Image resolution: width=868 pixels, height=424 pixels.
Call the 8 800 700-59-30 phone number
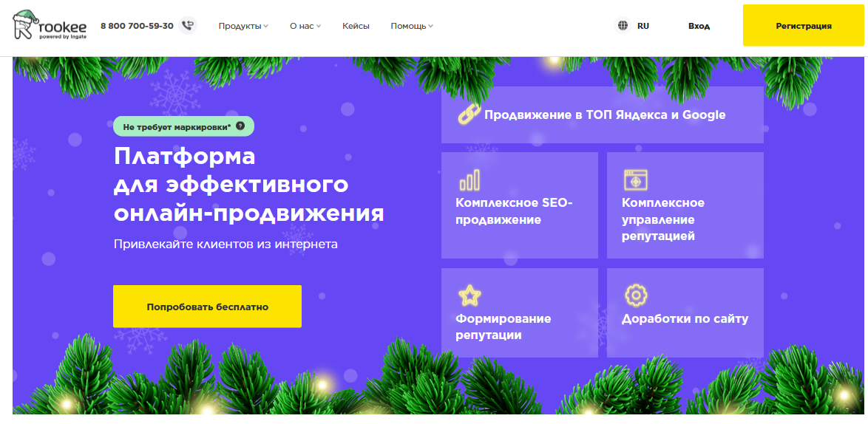(137, 26)
